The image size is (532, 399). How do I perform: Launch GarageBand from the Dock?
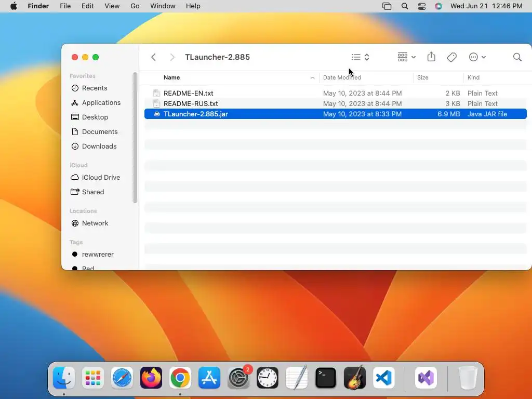(355, 378)
